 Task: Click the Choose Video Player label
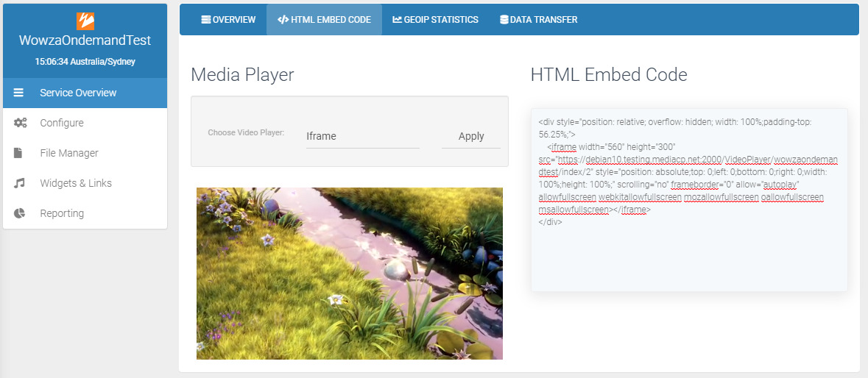(x=246, y=132)
